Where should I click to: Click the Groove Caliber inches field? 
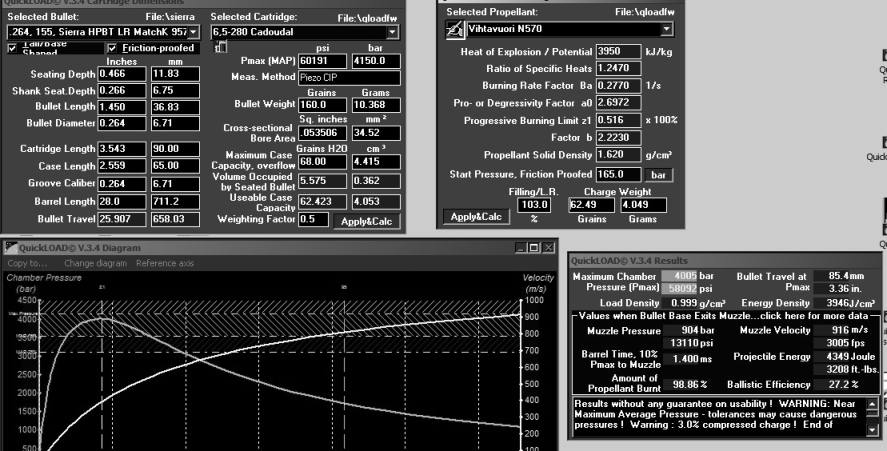(122, 183)
